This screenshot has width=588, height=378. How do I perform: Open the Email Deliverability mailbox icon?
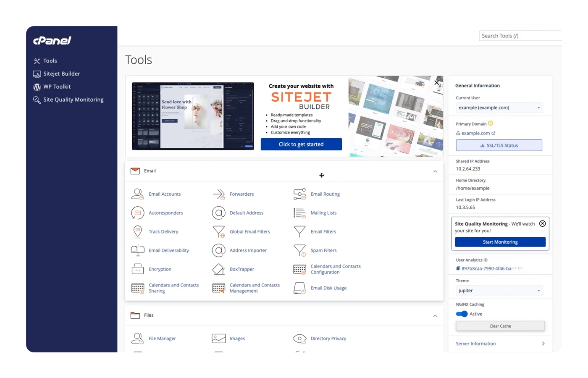tap(137, 250)
